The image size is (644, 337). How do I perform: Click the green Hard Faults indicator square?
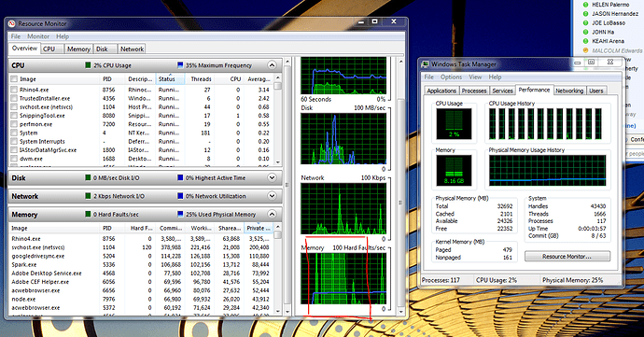point(88,214)
